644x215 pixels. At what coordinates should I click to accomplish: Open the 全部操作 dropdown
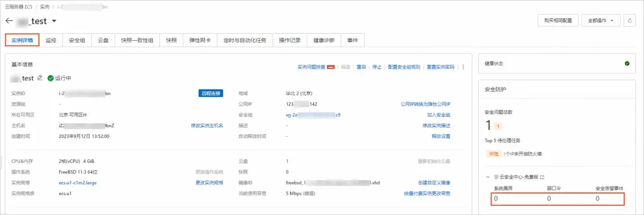601,20
